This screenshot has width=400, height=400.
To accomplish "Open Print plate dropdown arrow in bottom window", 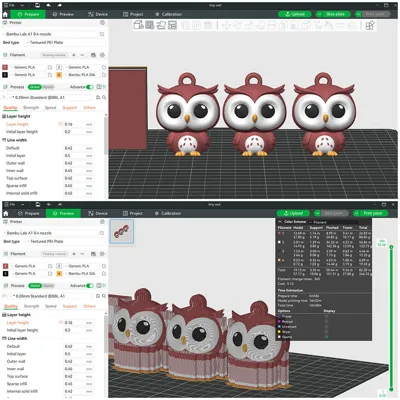I will tap(356, 213).
